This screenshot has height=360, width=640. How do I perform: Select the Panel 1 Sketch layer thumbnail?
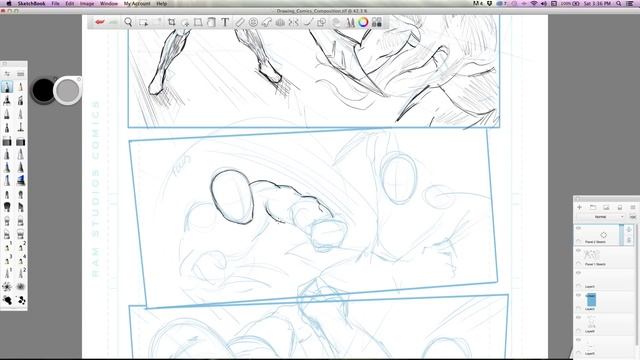coord(591,255)
